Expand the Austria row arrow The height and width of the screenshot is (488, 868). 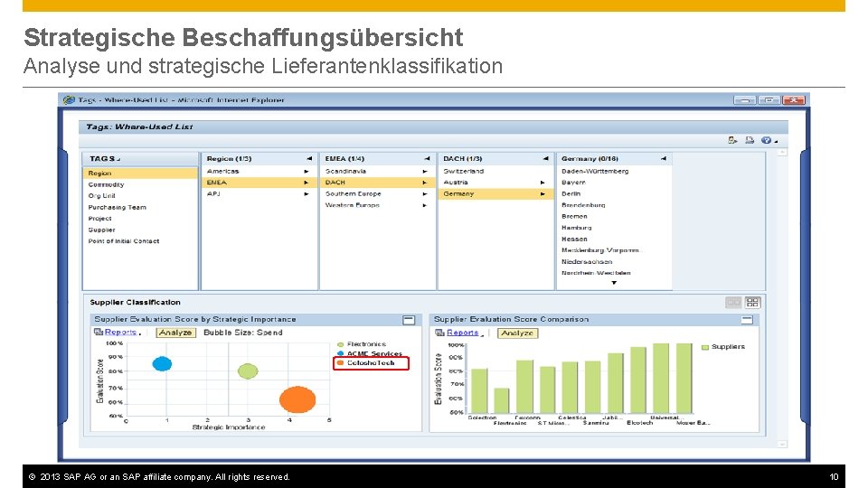tap(542, 183)
